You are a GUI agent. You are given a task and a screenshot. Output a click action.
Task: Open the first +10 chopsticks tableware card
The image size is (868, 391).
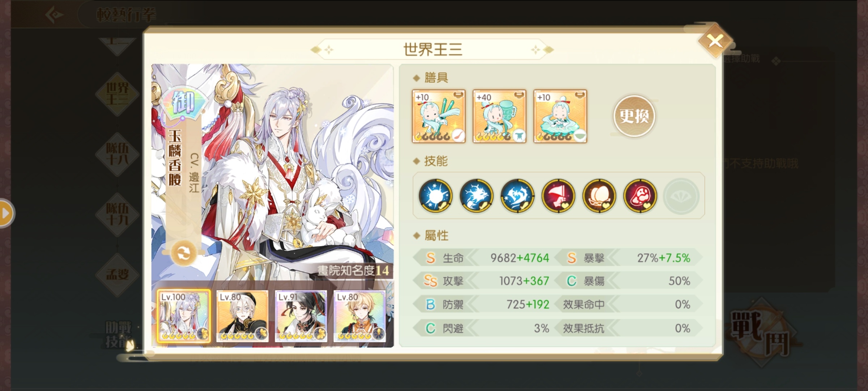tap(439, 116)
